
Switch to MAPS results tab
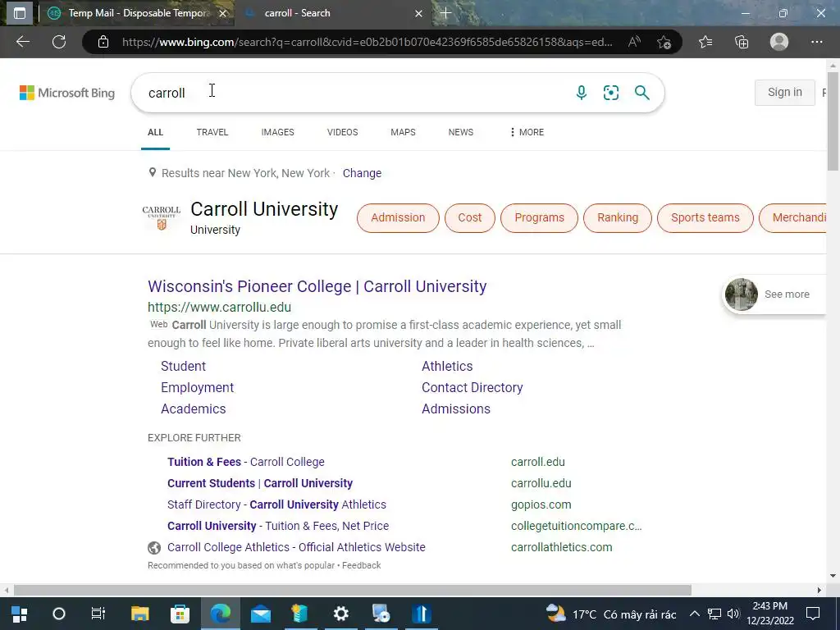[403, 132]
